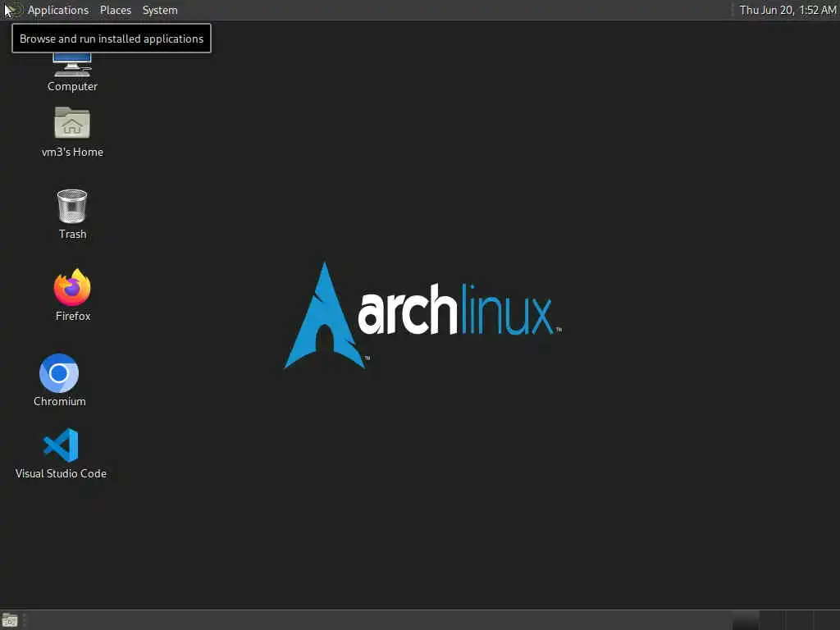Select the Firefox desktop launcher

[x=72, y=295]
